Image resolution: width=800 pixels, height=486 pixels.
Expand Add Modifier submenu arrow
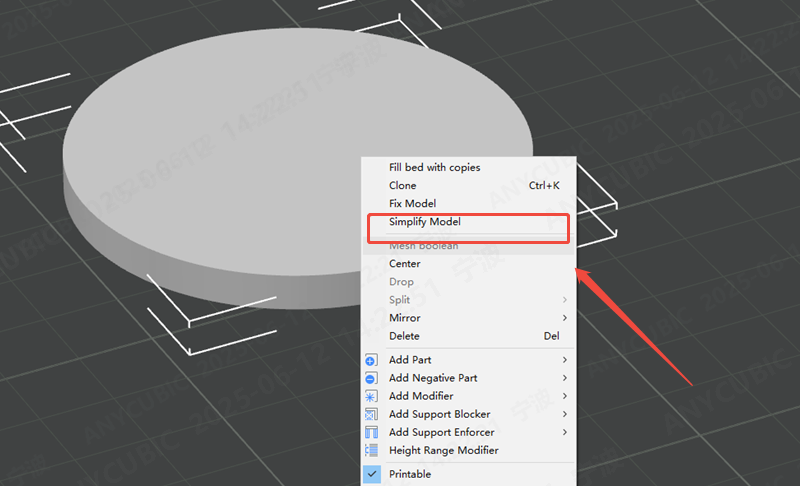coord(565,396)
